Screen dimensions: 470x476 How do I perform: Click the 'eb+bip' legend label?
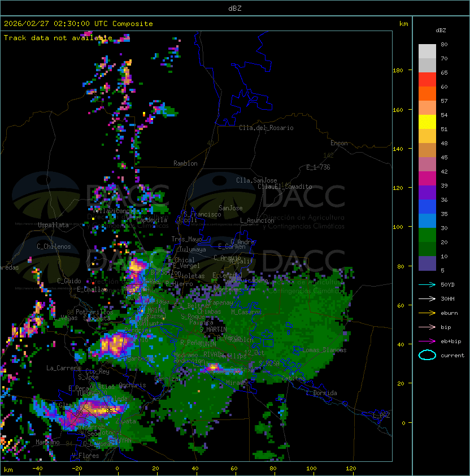[451, 341]
